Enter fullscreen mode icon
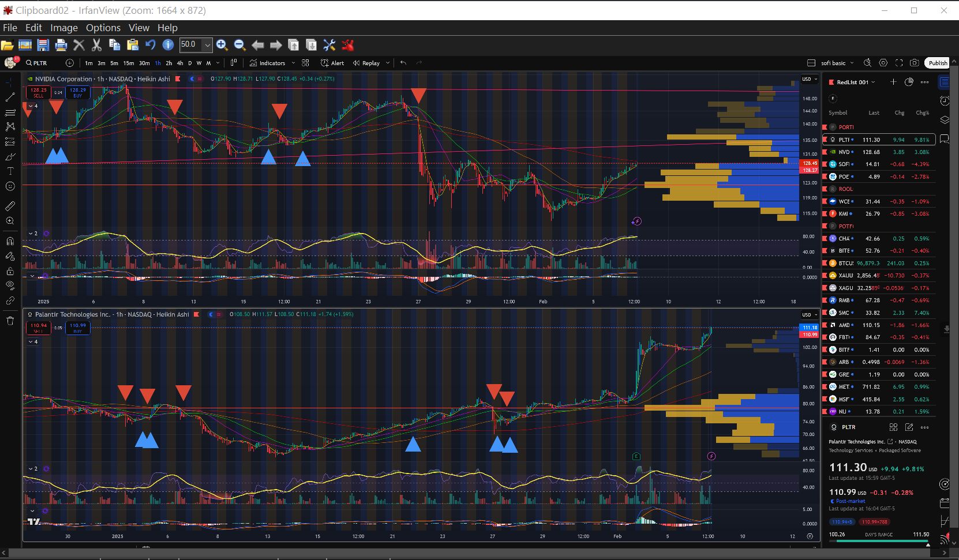 click(x=898, y=63)
